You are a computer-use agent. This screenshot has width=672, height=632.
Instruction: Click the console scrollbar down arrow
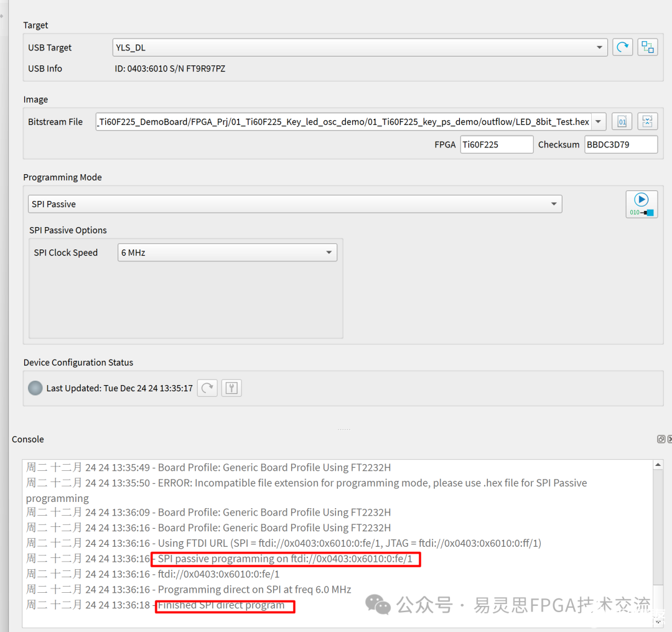tap(658, 621)
